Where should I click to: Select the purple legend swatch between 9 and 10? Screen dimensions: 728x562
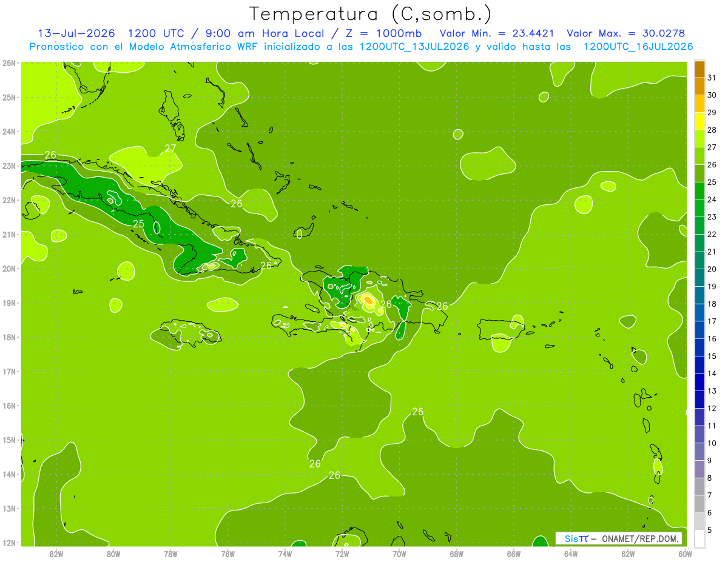[x=699, y=452]
